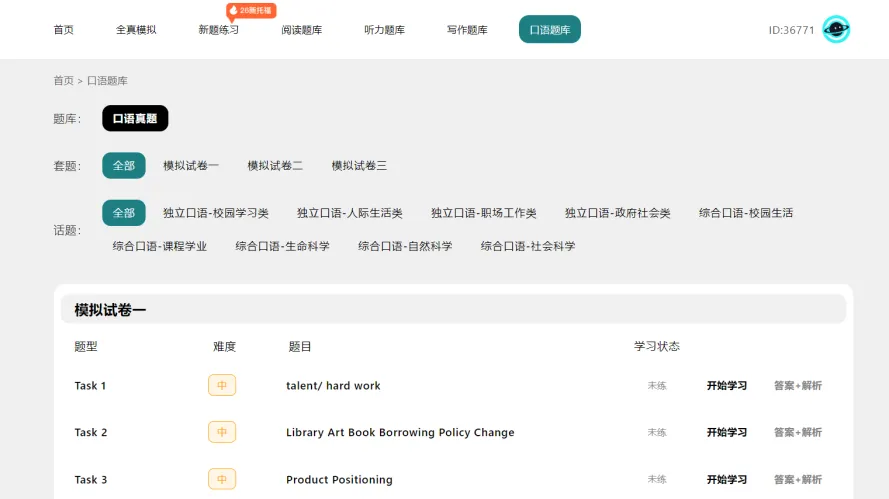Click 未练 status for Task 3
The image size is (889, 499).
657,479
